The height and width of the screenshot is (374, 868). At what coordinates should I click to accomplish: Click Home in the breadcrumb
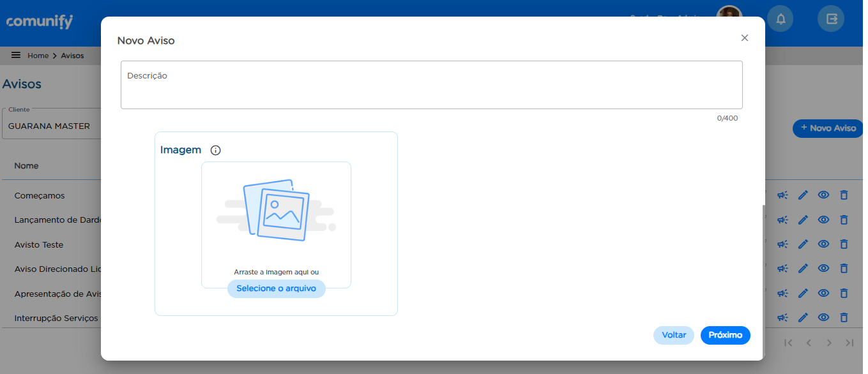pyautogui.click(x=38, y=56)
